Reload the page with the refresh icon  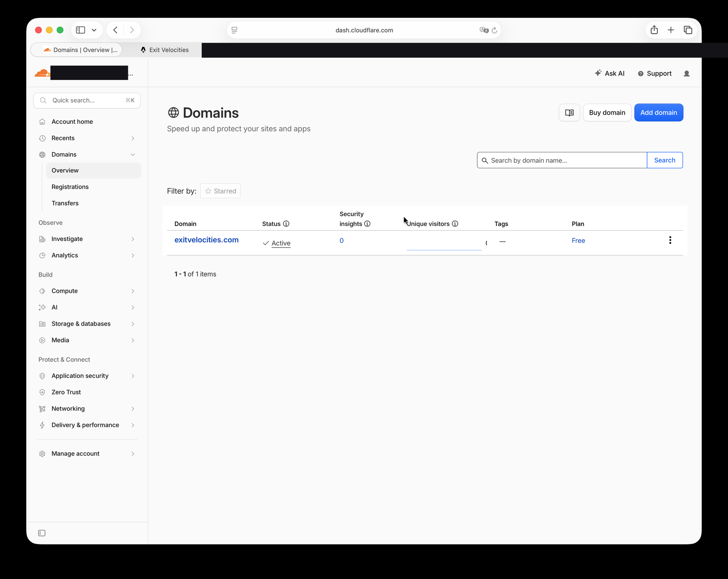click(x=495, y=30)
